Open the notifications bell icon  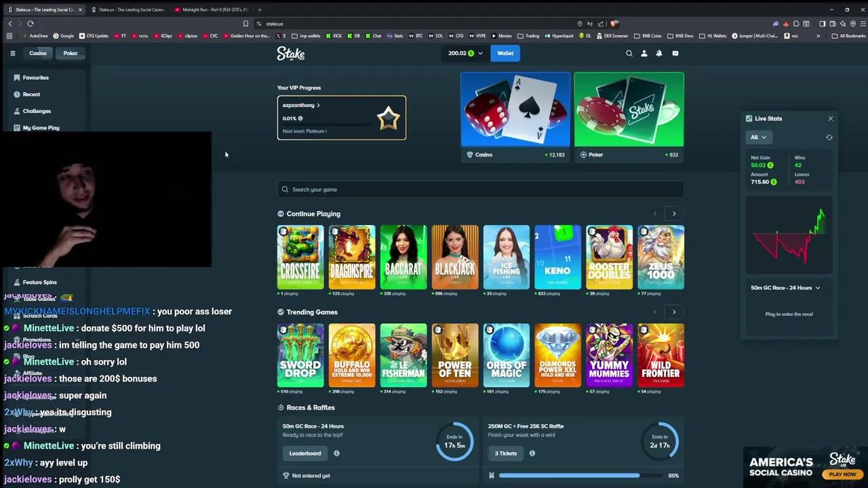[x=658, y=53]
